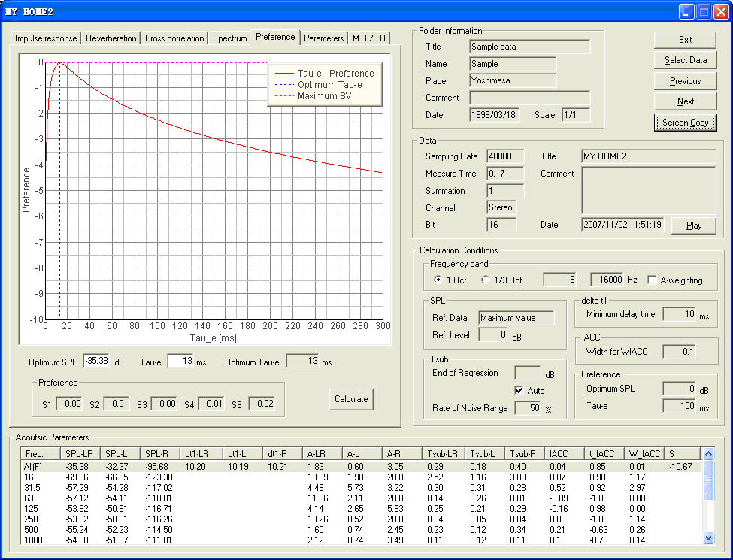This screenshot has width=733, height=560.
Task: Click the SPL Ref. Data field
Action: [516, 318]
